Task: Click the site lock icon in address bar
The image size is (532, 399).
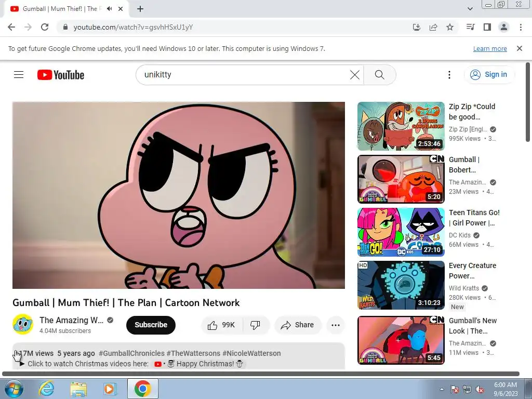Action: [x=65, y=27]
